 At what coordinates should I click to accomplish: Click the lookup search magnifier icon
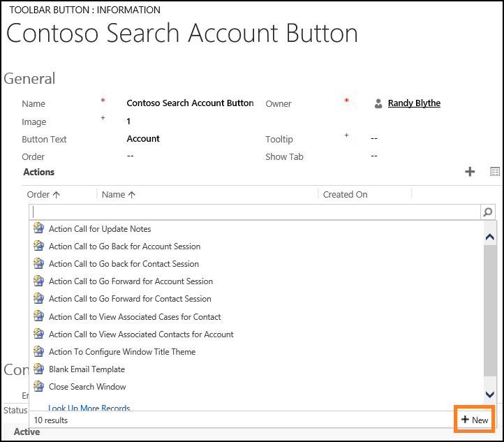(488, 212)
